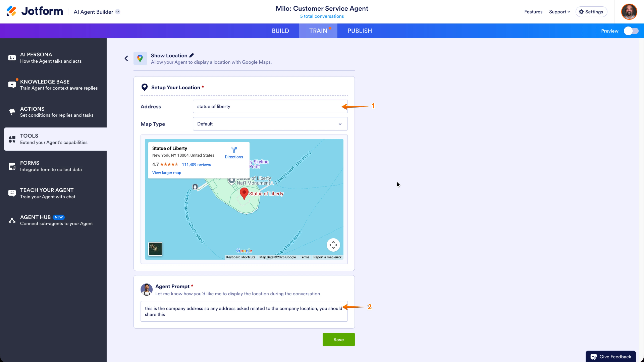
Task: Expand the Support menu
Action: [x=559, y=12]
